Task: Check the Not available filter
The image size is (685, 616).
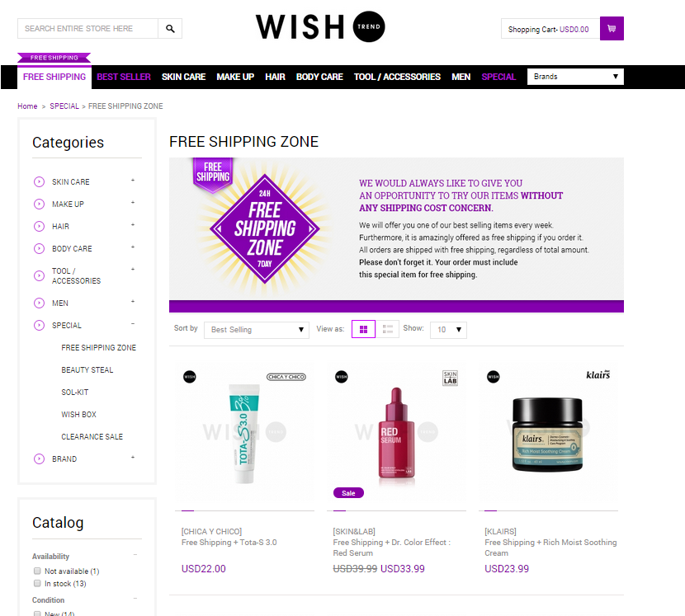Action: [x=38, y=571]
